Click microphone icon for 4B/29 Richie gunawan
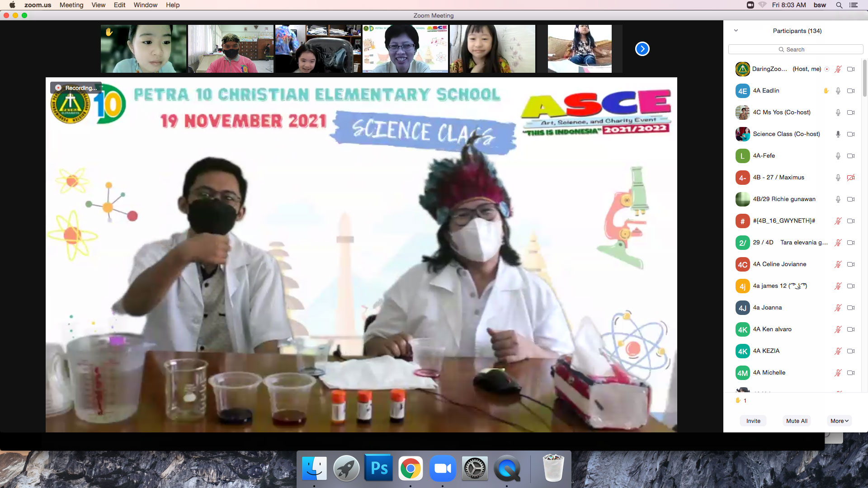Image resolution: width=868 pixels, height=488 pixels. click(x=838, y=199)
